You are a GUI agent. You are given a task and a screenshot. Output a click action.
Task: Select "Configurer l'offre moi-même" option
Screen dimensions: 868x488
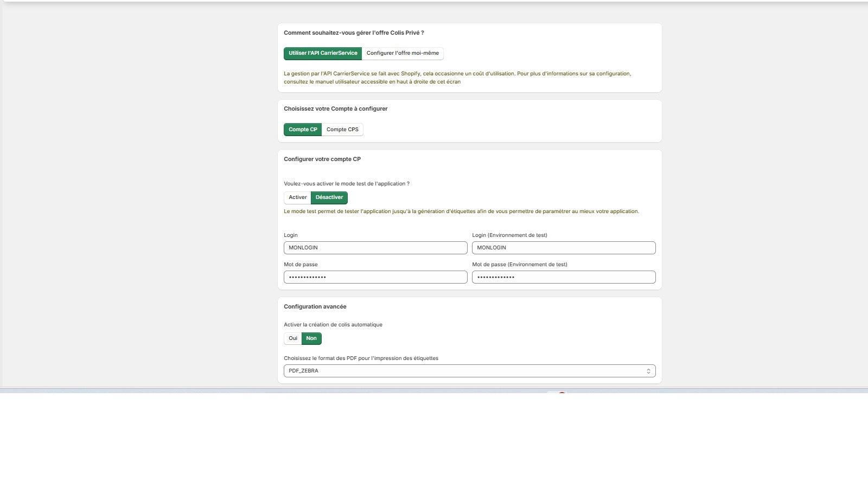[x=403, y=53]
